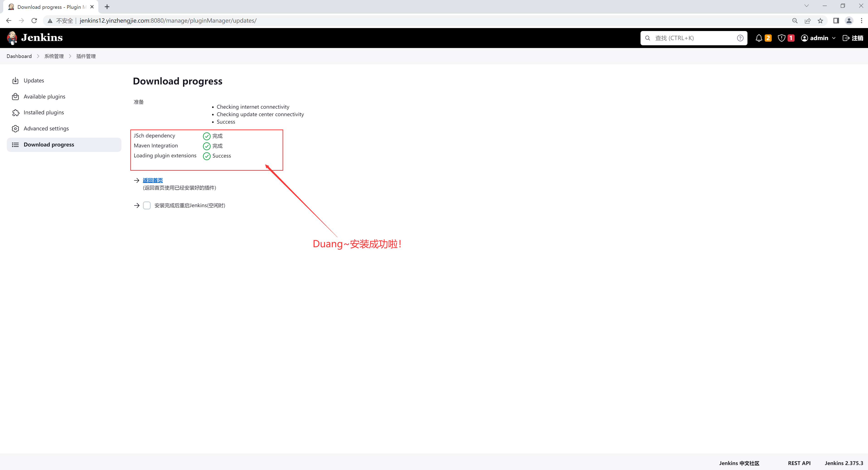Image resolution: width=868 pixels, height=470 pixels.
Task: Enable restart Jenkins after installation checkbox
Action: click(x=147, y=205)
